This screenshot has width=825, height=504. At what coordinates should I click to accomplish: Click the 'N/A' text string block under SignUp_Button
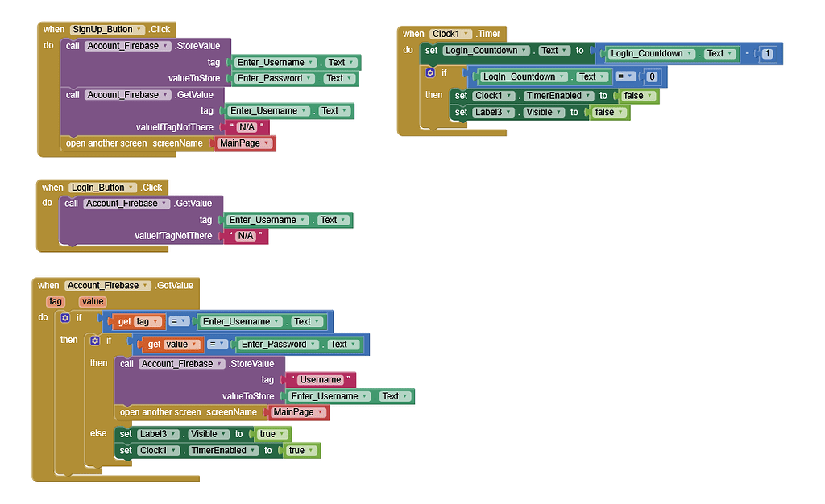tap(247, 127)
